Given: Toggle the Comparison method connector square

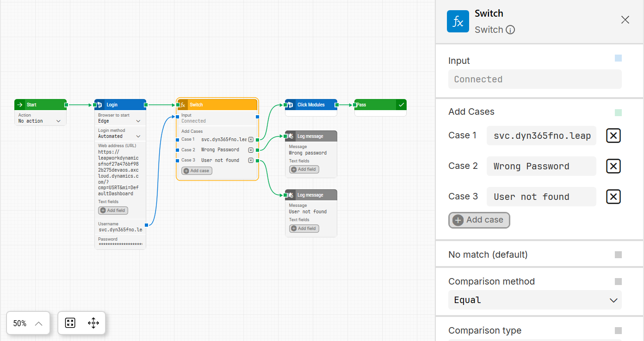Looking at the screenshot, I should click(x=618, y=282).
